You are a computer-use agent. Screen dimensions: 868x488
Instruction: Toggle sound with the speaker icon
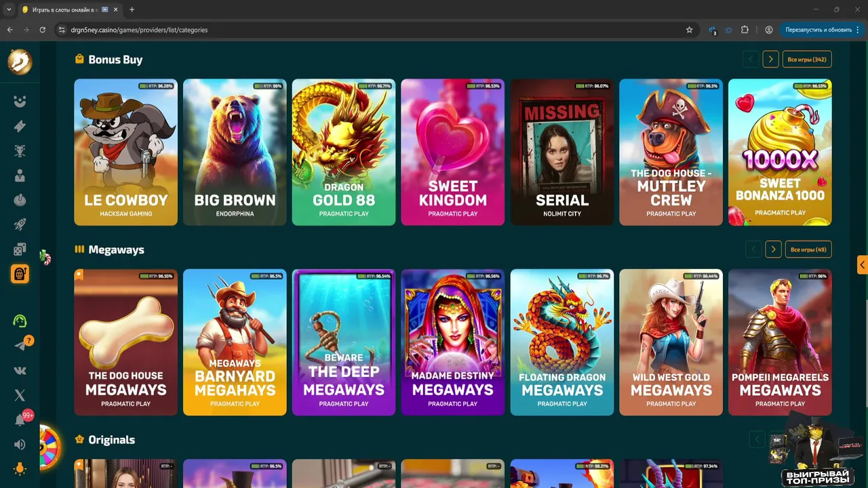(20, 445)
